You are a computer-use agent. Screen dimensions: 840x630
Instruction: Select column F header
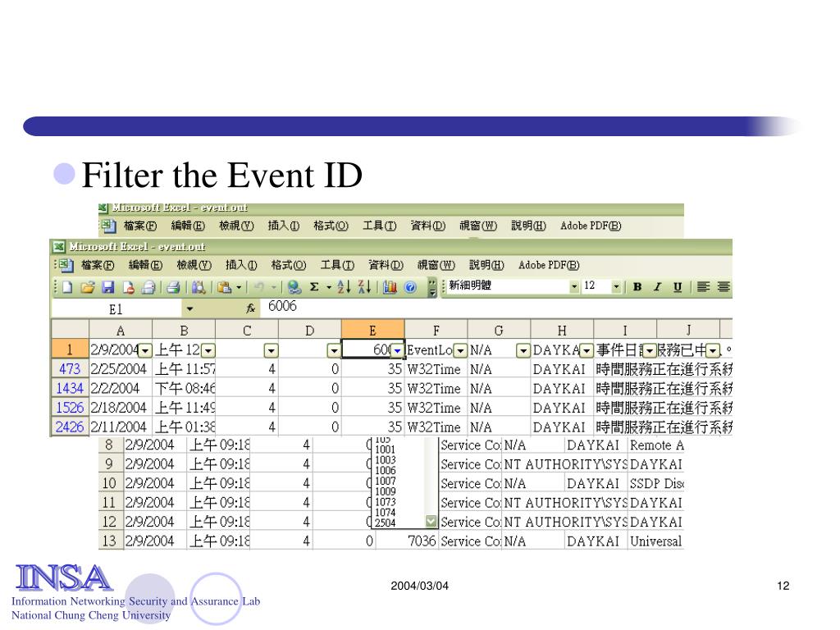tap(436, 330)
